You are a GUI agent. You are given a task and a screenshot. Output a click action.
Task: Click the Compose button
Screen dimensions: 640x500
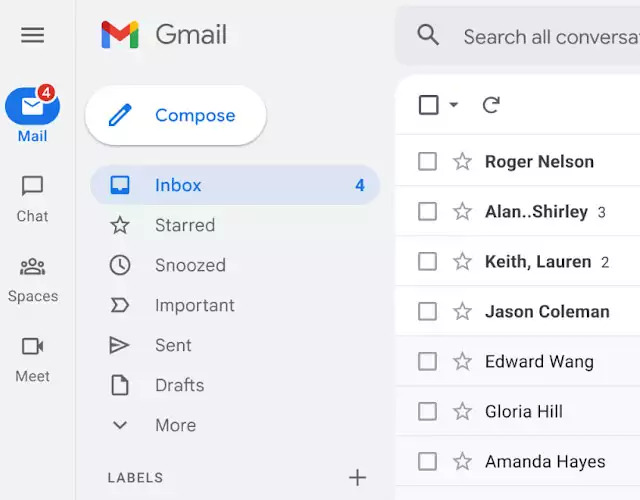pyautogui.click(x=176, y=116)
